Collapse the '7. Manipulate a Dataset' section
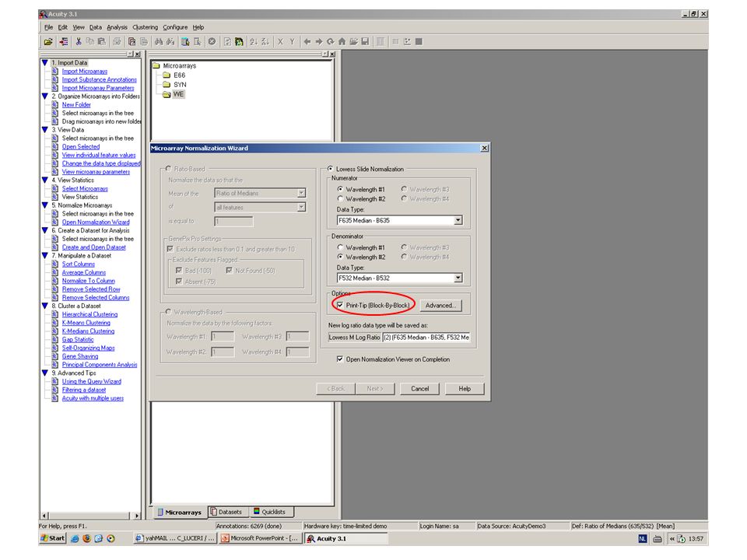The width and height of the screenshot is (747, 560). click(x=45, y=256)
